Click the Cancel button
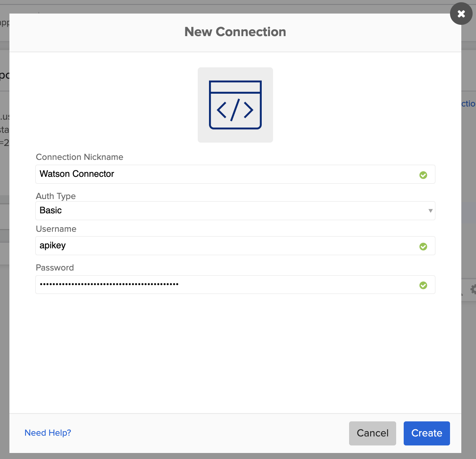 (372, 433)
